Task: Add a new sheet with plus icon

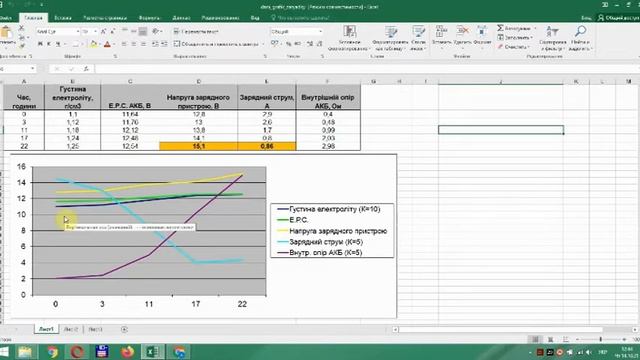Action: coord(124,329)
